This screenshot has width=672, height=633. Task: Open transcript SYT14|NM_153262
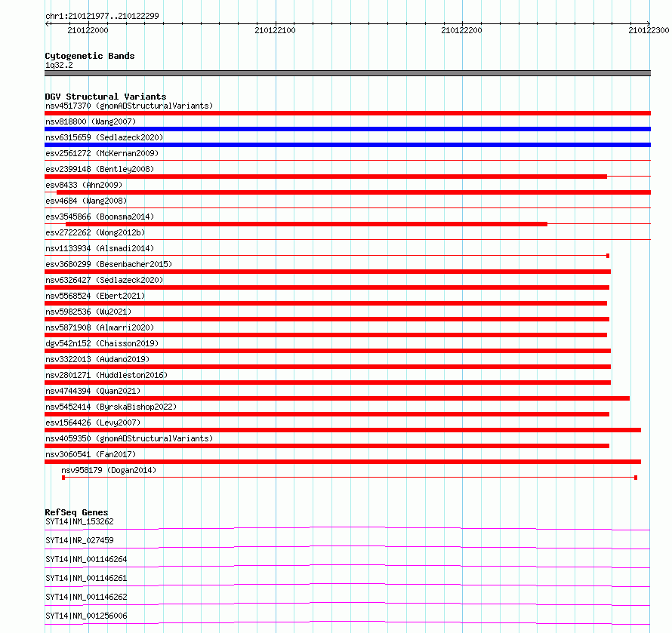[79, 521]
